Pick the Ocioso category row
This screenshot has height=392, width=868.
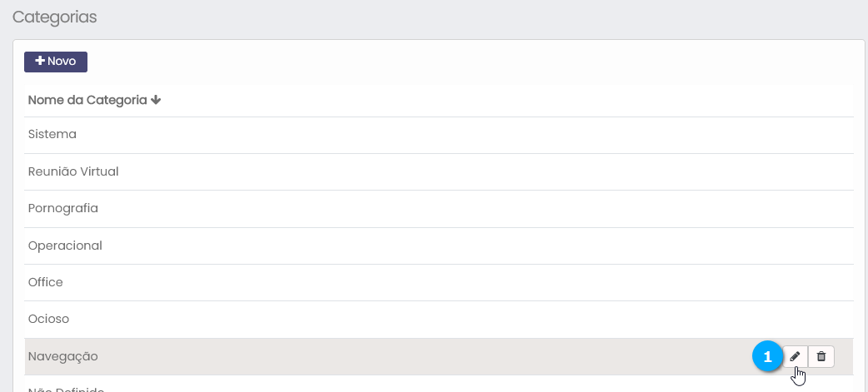point(48,319)
